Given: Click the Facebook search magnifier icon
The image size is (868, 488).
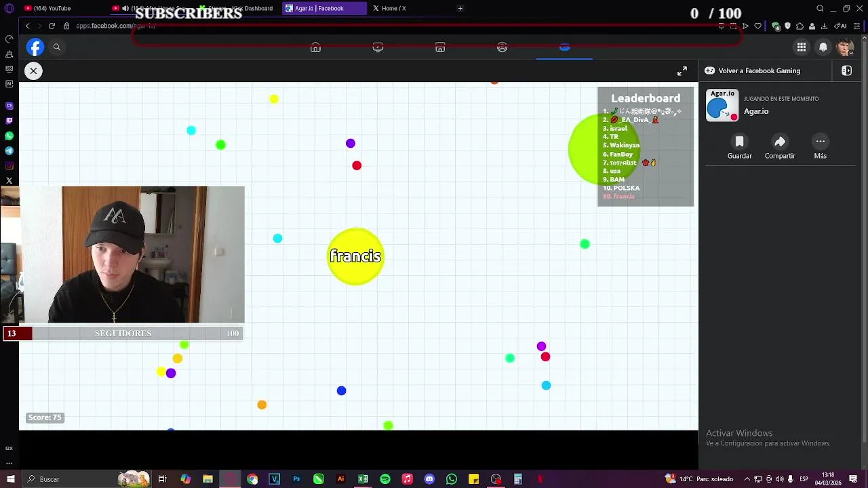Looking at the screenshot, I should point(57,47).
